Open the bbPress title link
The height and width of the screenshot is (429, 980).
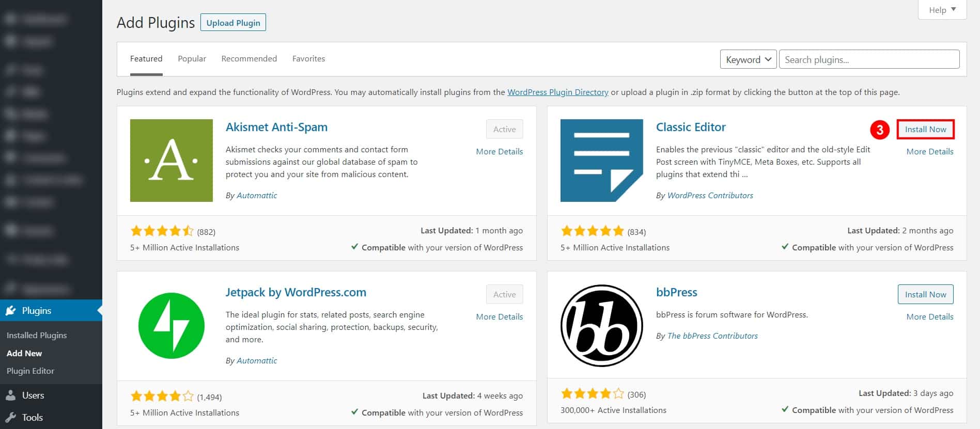click(x=677, y=292)
